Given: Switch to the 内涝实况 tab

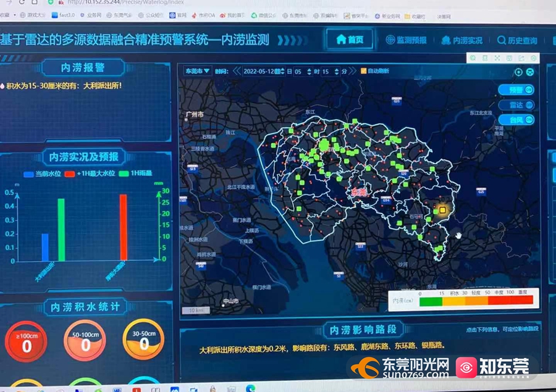Looking at the screenshot, I should (461, 41).
